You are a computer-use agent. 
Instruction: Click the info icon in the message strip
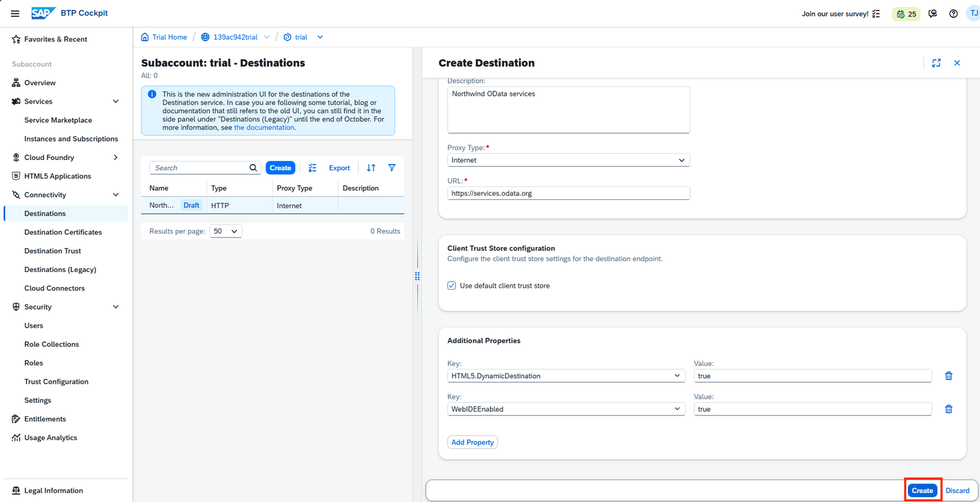point(152,95)
